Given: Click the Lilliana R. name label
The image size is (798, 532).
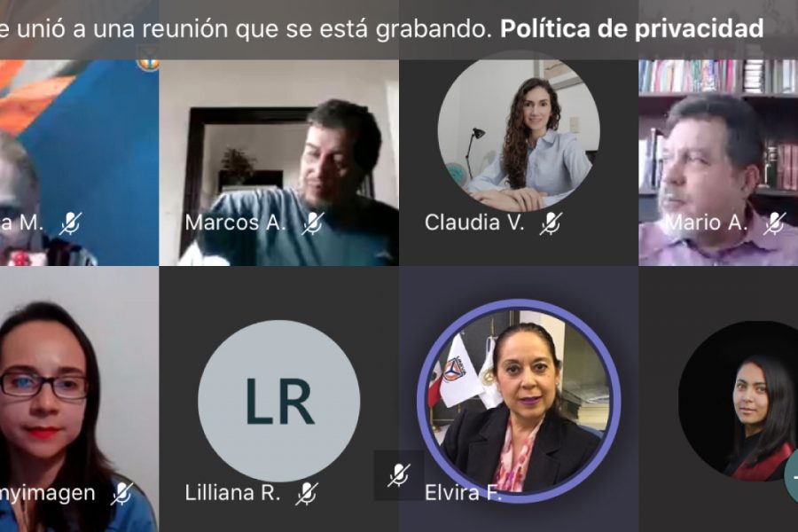Looking at the screenshot, I should pos(232,493).
